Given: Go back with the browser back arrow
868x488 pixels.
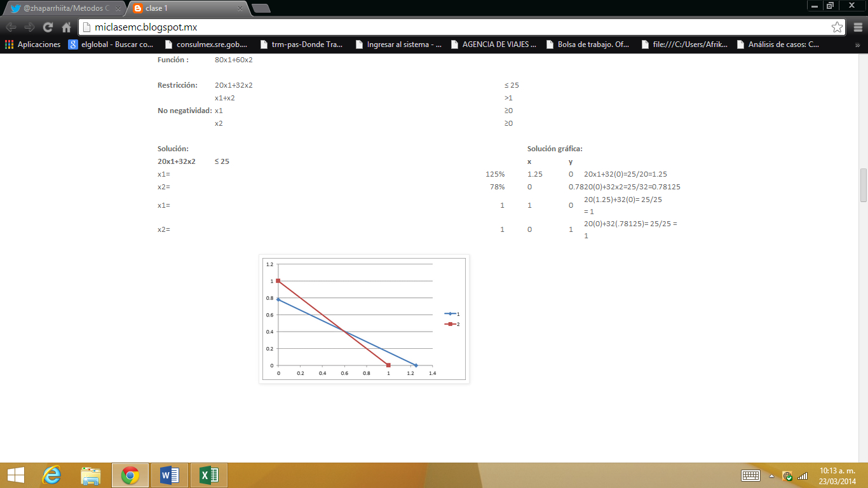Looking at the screenshot, I should pyautogui.click(x=11, y=27).
